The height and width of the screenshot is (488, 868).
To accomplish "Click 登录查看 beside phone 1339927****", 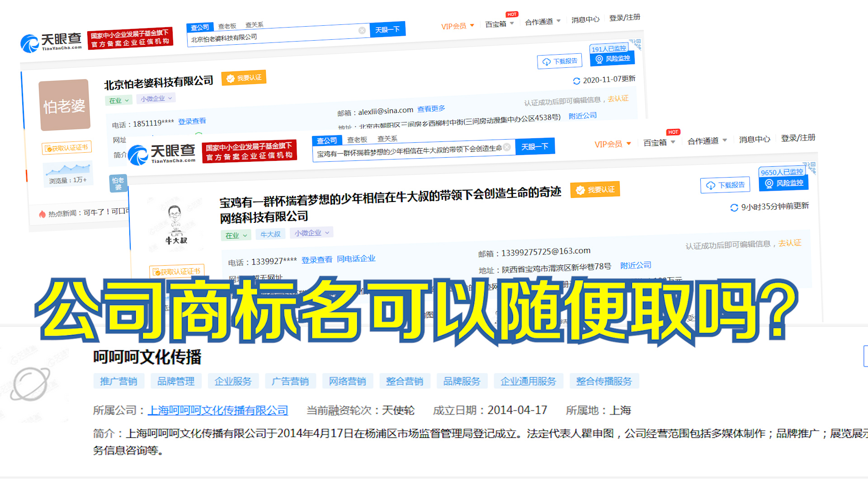I will coord(317,260).
